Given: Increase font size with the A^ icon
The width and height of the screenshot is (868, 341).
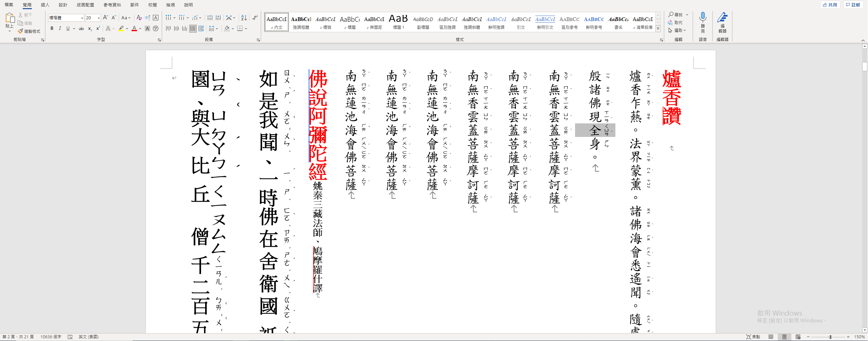Looking at the screenshot, I should (105, 18).
